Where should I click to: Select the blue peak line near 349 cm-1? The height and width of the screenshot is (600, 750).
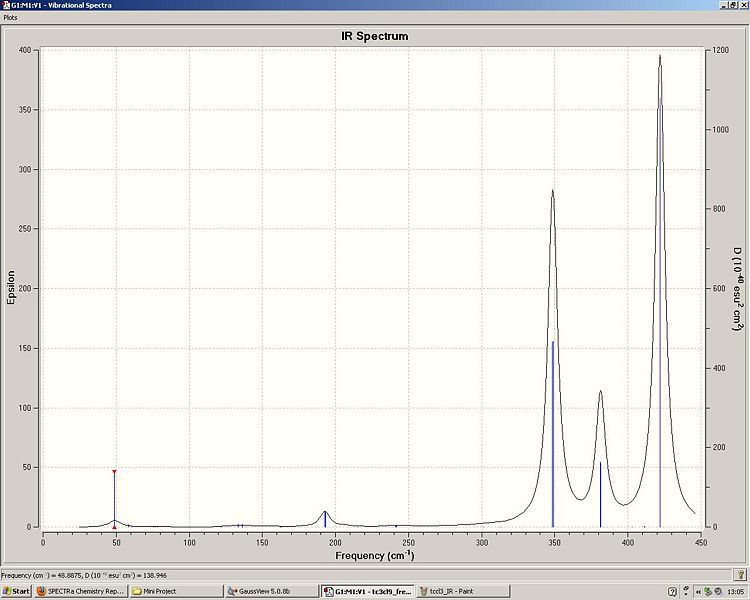coord(553,434)
